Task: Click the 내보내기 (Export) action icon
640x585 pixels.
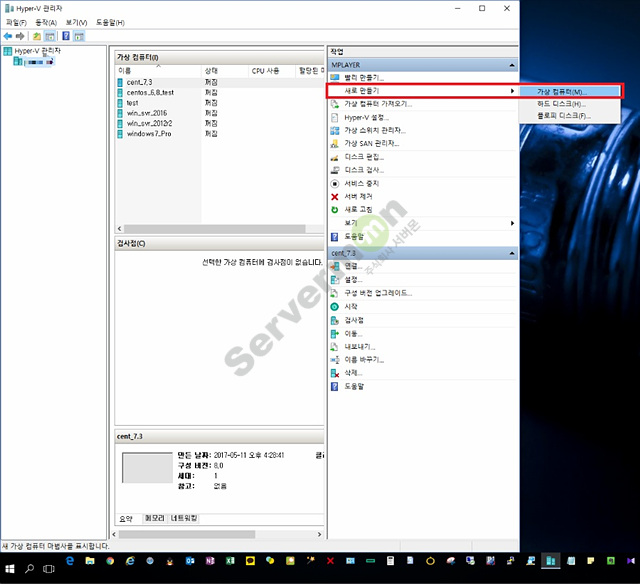Action: pyautogui.click(x=335, y=347)
